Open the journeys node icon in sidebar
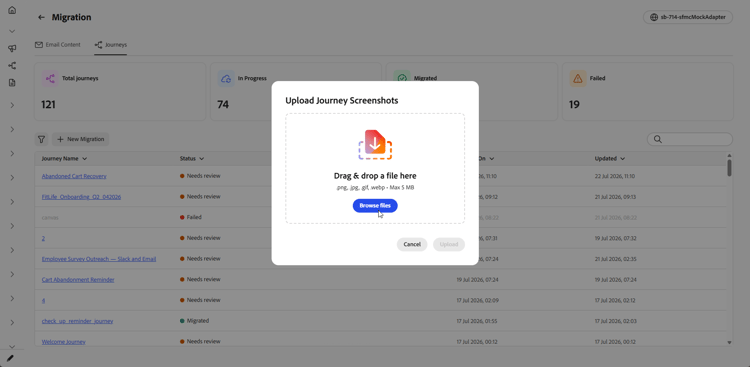Image resolution: width=750 pixels, height=367 pixels. pyautogui.click(x=12, y=66)
